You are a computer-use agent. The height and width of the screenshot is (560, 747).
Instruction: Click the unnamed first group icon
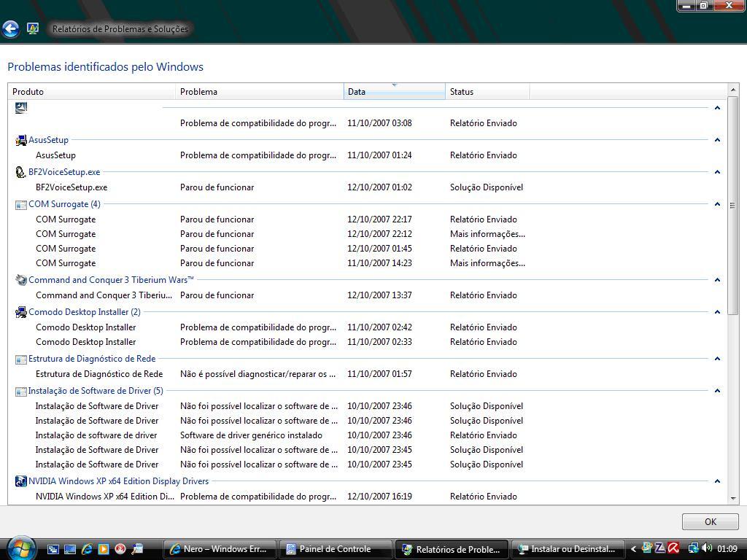click(x=21, y=108)
